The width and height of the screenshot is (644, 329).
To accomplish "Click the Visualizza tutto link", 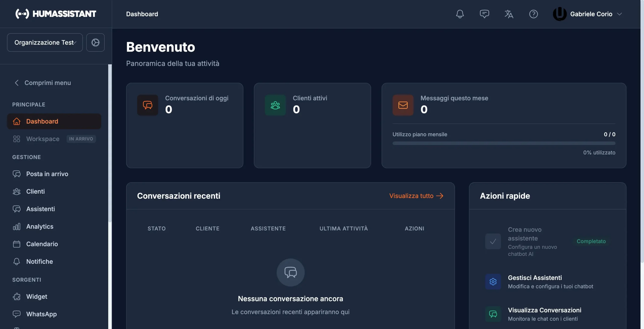I will (x=416, y=196).
